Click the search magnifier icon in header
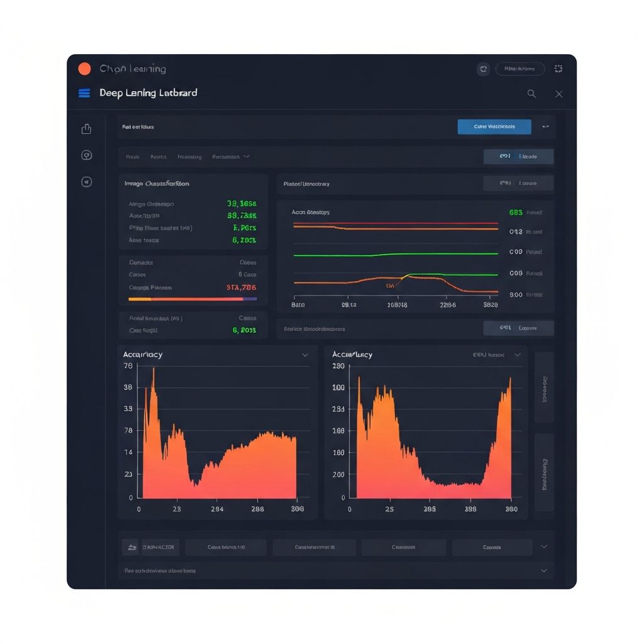 point(531,94)
